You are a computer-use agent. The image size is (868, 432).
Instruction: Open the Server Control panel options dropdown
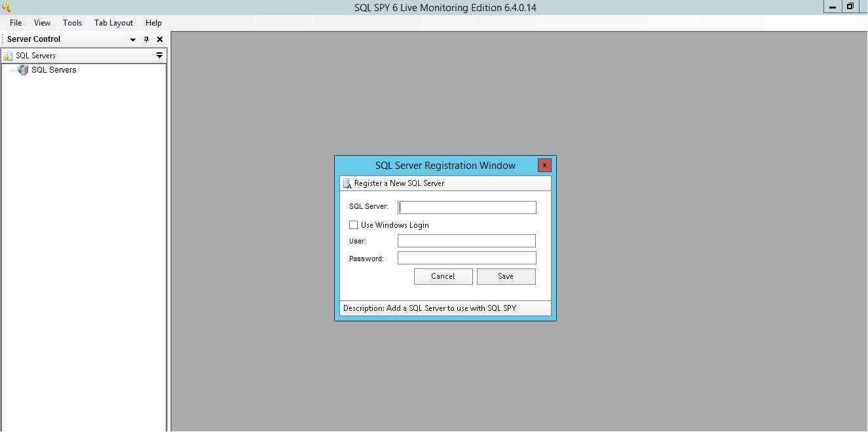click(133, 39)
